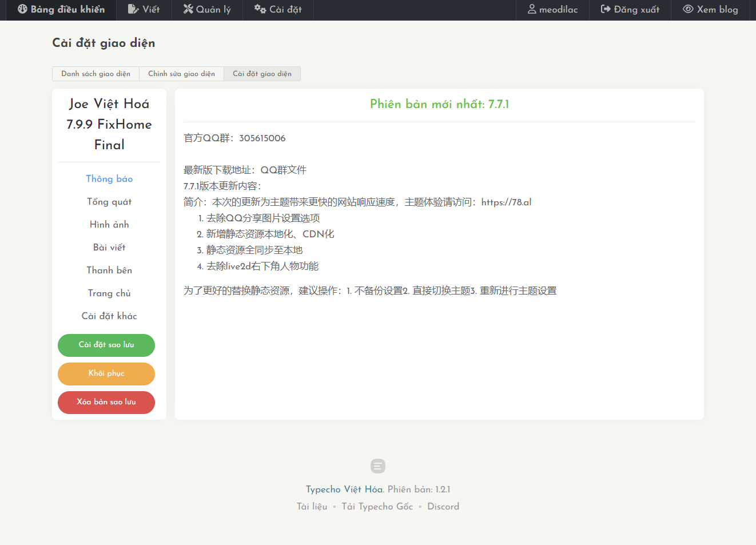Click the Cài đặt giao diện page heading
756x545 pixels.
pos(104,43)
